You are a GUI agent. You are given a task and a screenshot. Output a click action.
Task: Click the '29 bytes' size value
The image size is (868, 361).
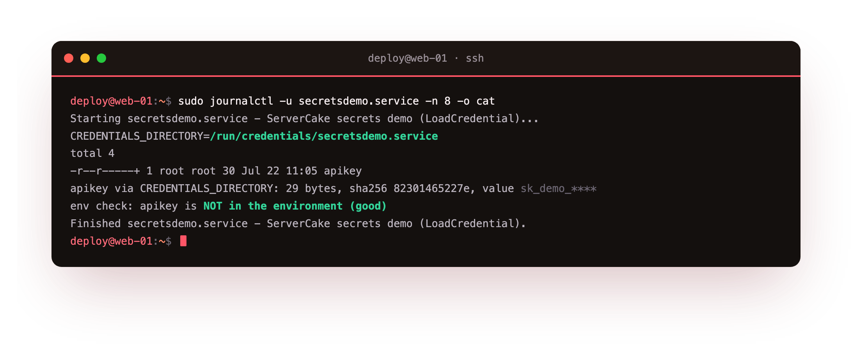tap(311, 189)
